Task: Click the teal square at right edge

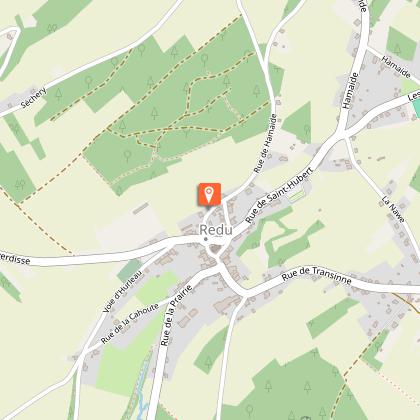Action: click(416, 108)
